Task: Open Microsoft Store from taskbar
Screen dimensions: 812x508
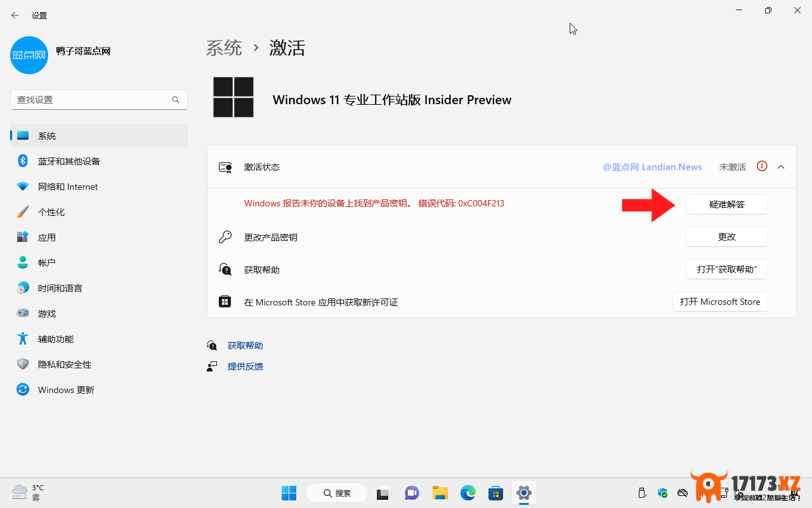Action: 495,493
